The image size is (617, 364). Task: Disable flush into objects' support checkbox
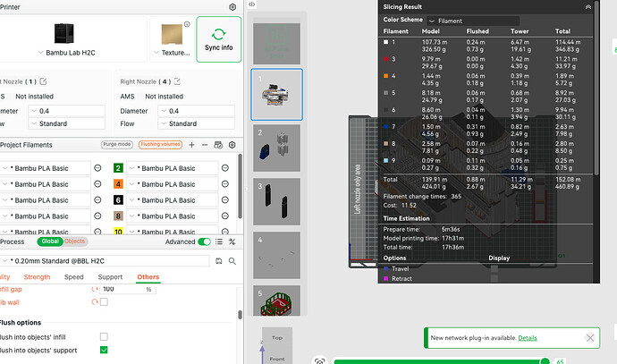104,350
